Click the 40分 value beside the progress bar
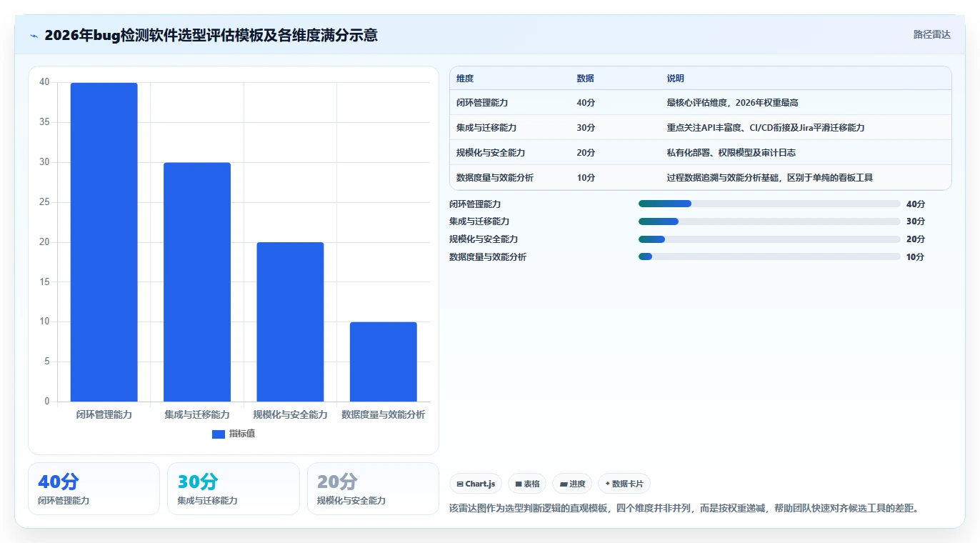The height and width of the screenshot is (543, 980). tap(916, 204)
